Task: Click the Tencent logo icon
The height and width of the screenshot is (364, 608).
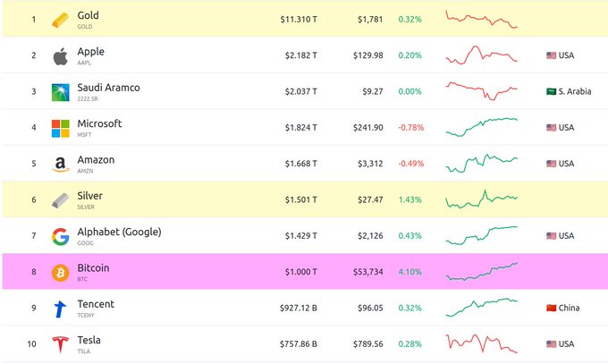Action: pos(60,309)
